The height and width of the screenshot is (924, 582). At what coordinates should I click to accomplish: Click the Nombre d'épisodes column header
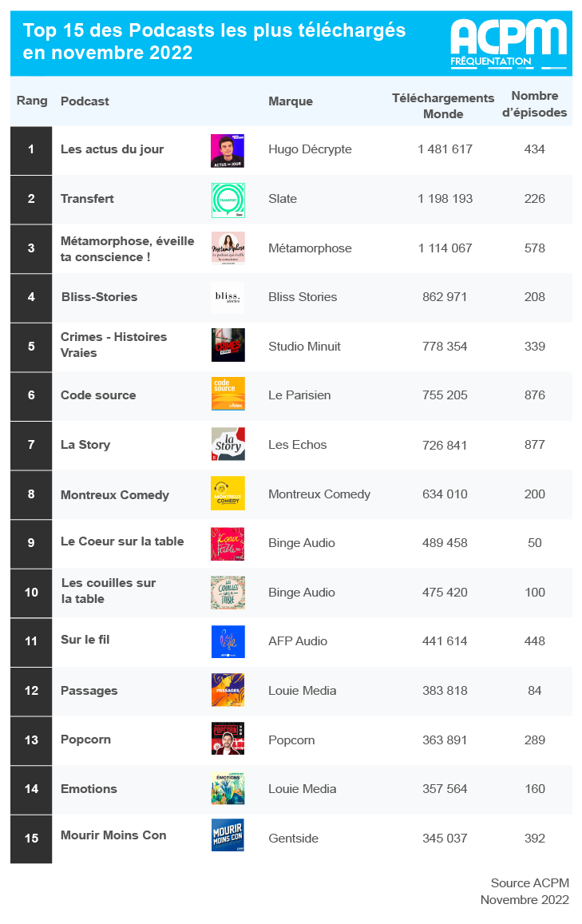point(534,105)
